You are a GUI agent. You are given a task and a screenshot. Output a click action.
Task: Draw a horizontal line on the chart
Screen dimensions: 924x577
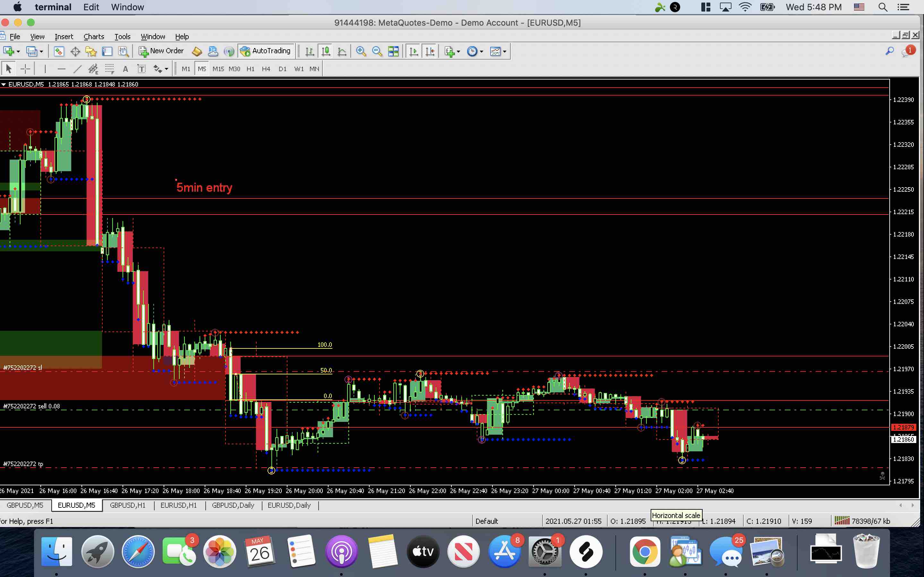[62, 69]
